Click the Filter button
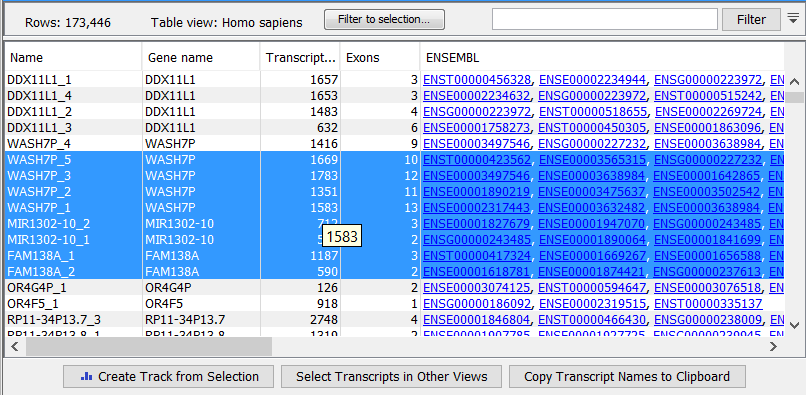 click(x=751, y=20)
